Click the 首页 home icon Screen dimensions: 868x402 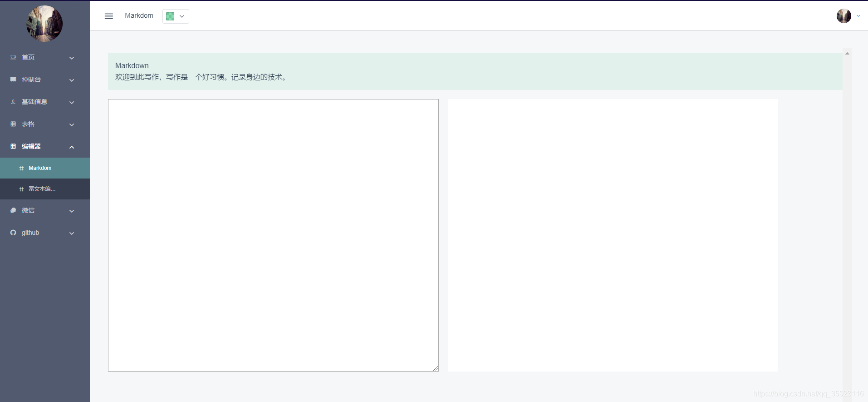coord(13,57)
